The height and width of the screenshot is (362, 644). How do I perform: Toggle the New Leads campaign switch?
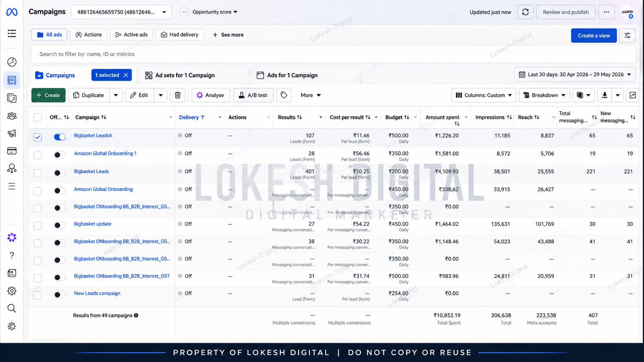coord(60,295)
